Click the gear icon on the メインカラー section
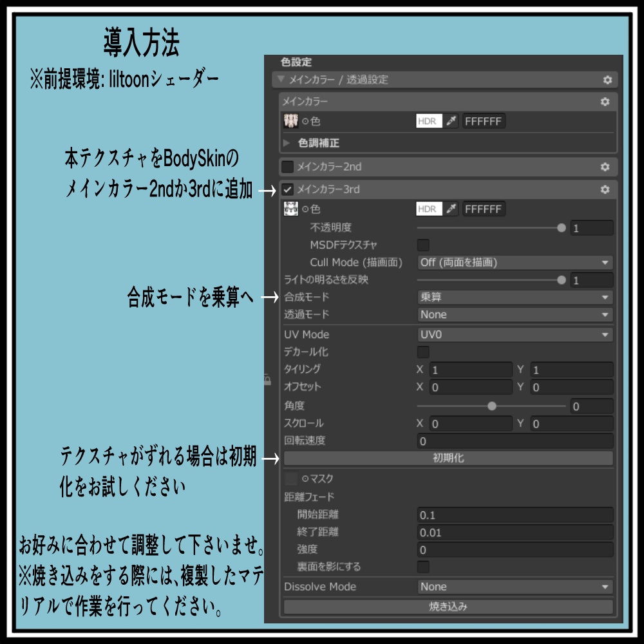Image resolution: width=644 pixels, height=644 pixels. pos(605,100)
